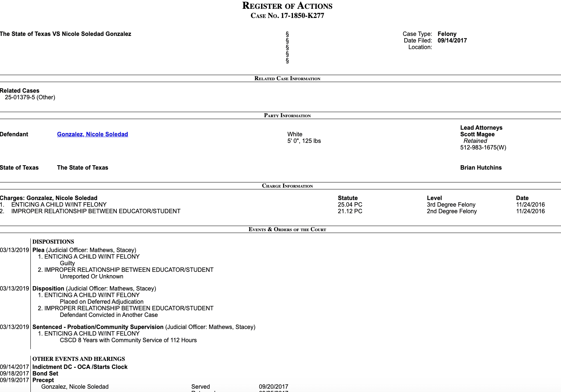Click the name Brian Hutchins
The width and height of the screenshot is (561, 392).
click(480, 168)
